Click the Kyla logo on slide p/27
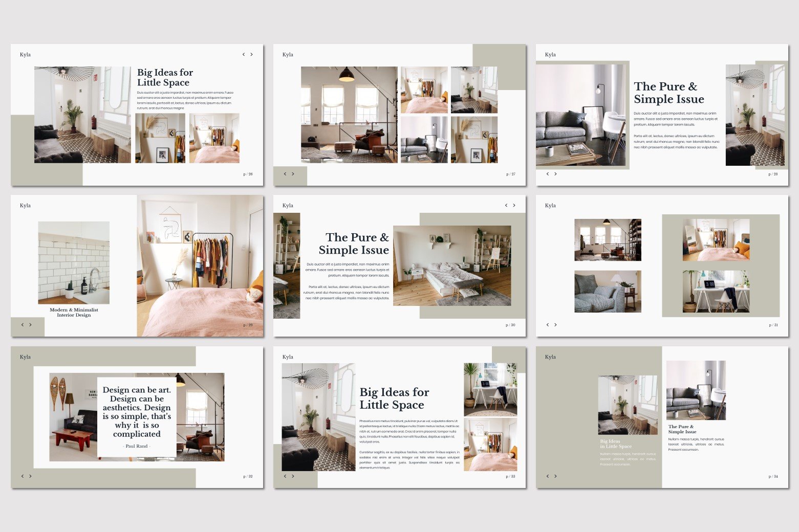The width and height of the screenshot is (799, 532). coord(288,55)
